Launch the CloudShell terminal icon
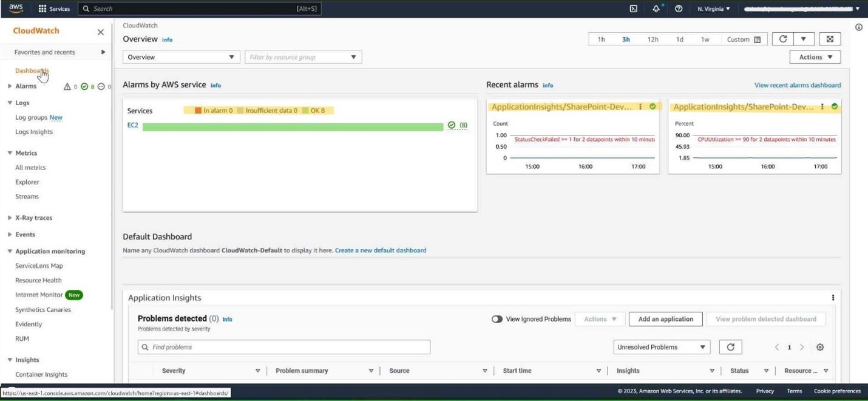868x401 pixels. pos(633,9)
